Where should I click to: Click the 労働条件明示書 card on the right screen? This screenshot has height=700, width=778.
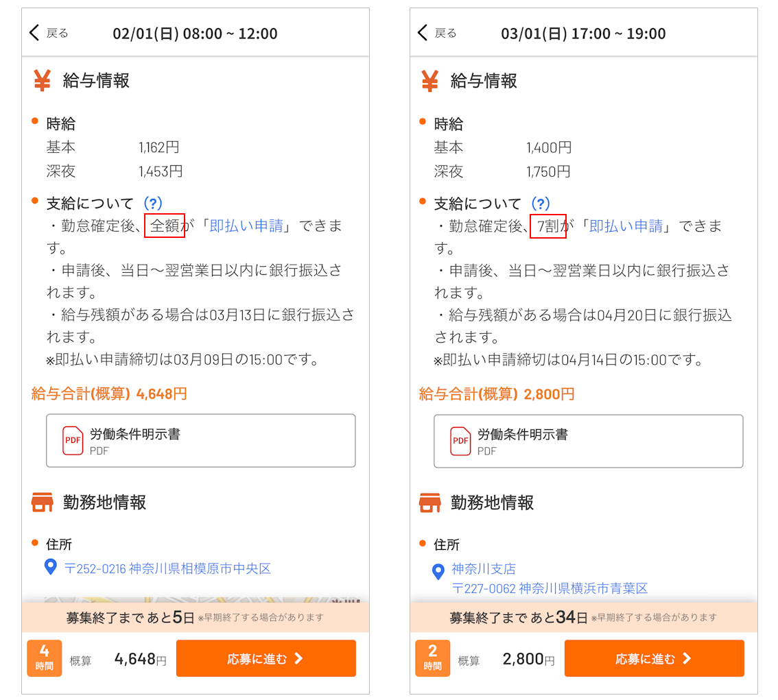(x=588, y=441)
